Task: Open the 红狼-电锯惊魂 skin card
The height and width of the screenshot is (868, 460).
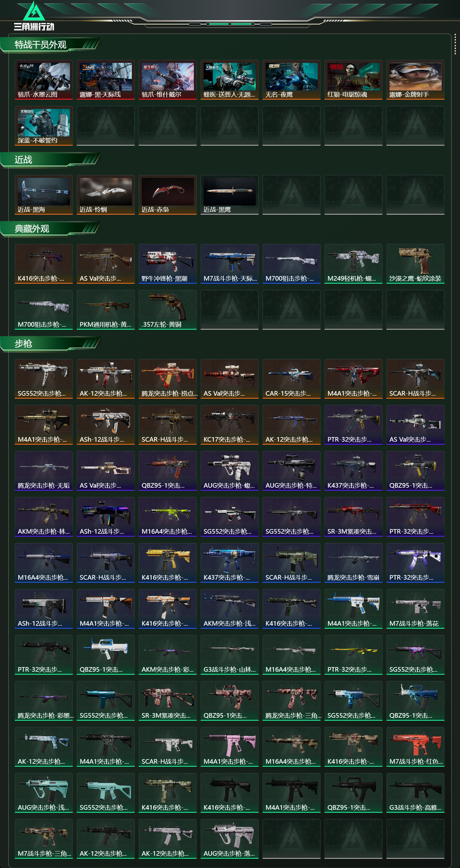Action: 354,80
